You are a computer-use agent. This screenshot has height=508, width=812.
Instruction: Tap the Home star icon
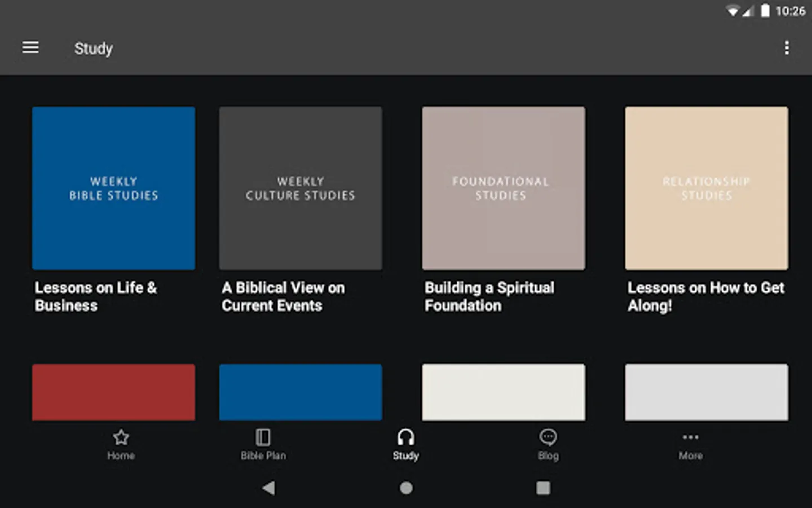pyautogui.click(x=121, y=437)
